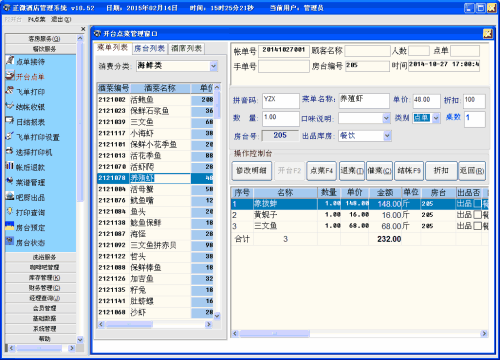
Task: Open 日结报表 report icon
Action: coord(10,121)
